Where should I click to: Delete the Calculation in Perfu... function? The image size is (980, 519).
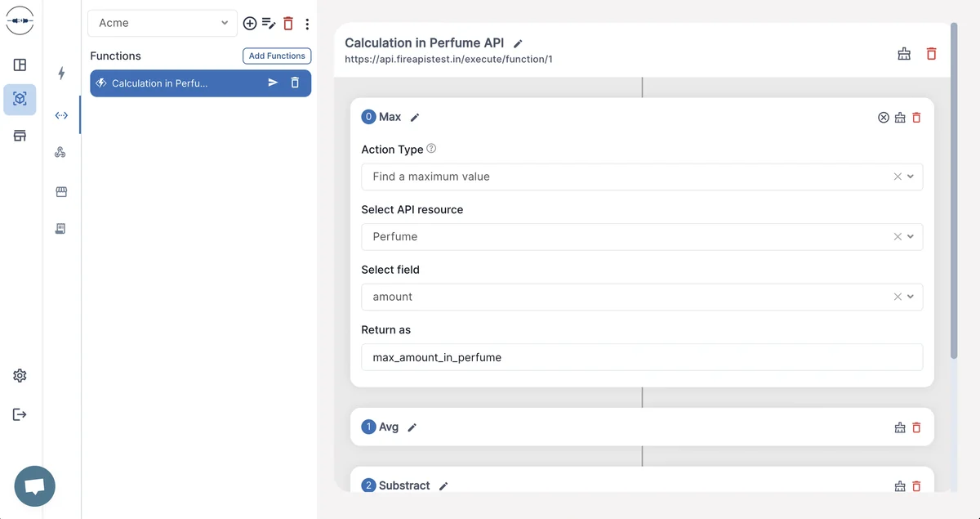coord(295,83)
